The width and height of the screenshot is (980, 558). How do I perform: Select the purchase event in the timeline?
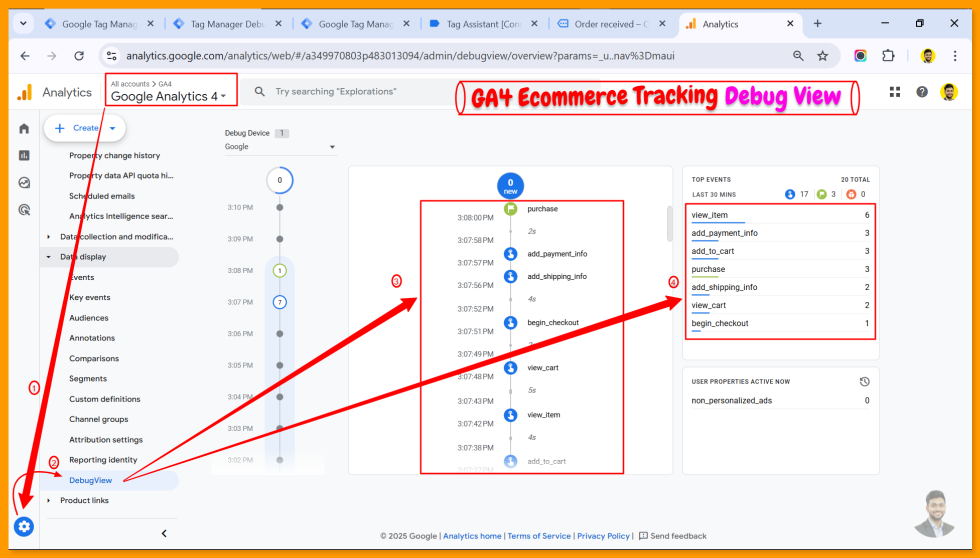(x=542, y=209)
